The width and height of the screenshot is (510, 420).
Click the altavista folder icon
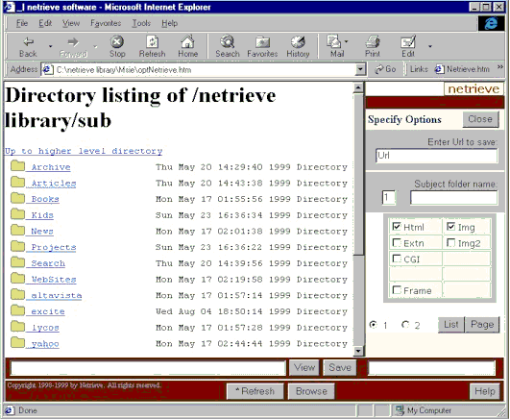[17, 294]
